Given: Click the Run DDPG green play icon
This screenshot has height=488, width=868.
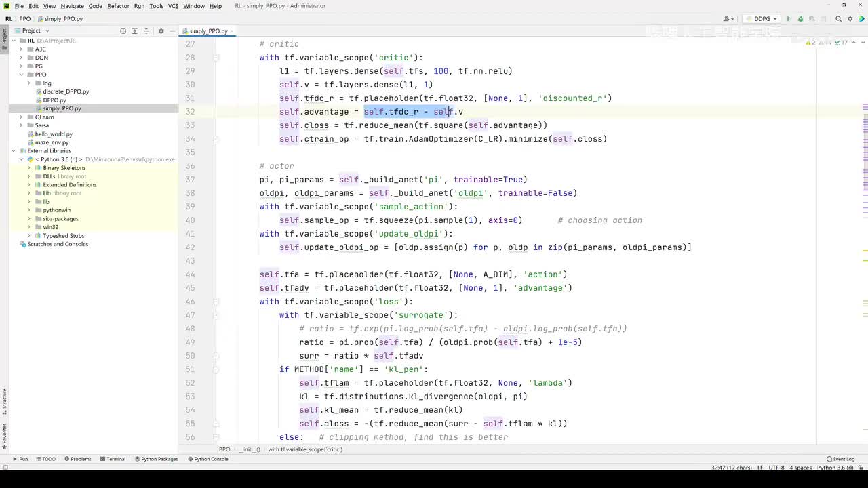Looking at the screenshot, I should 788,19.
